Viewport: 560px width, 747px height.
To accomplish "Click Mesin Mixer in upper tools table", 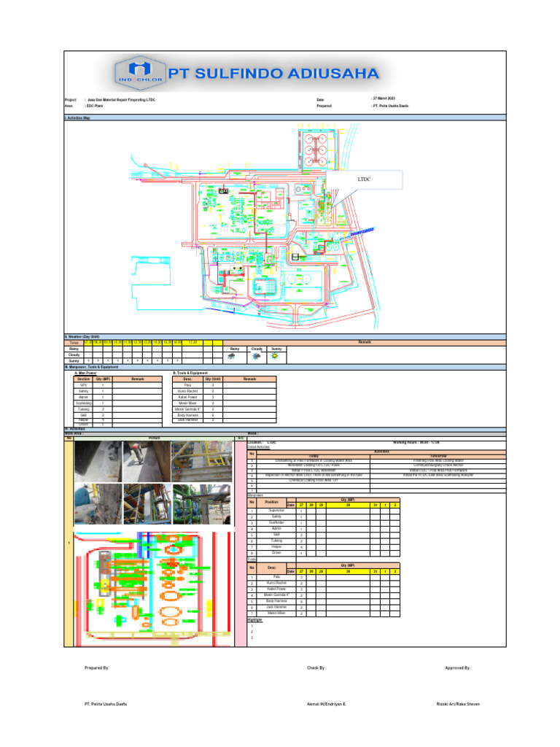I will [x=187, y=403].
